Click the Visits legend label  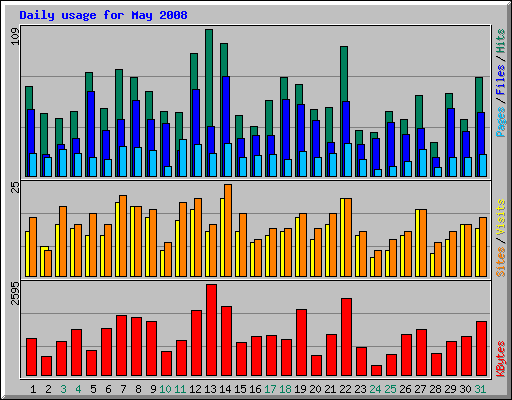point(500,218)
